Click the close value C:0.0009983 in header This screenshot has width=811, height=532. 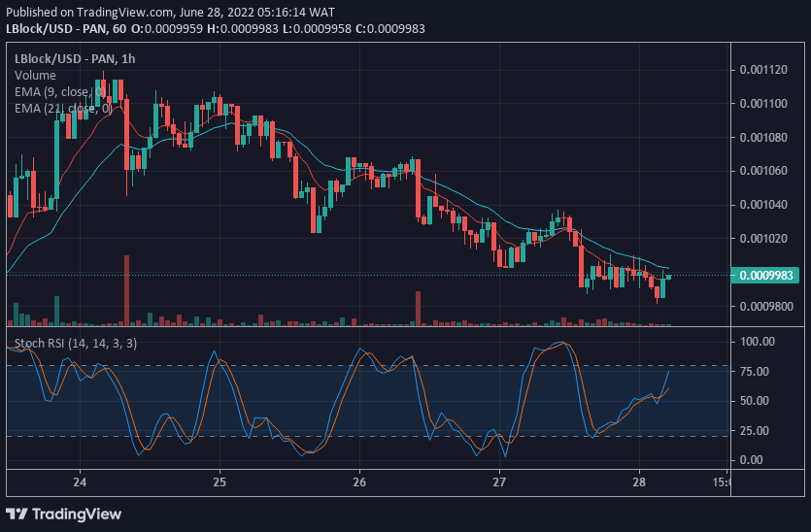(x=390, y=28)
